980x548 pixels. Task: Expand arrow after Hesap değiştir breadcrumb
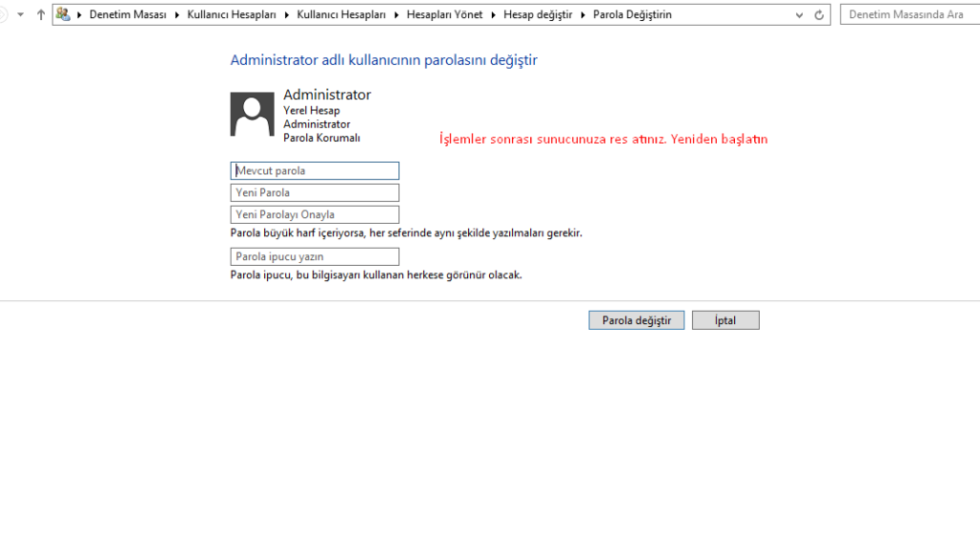583,15
